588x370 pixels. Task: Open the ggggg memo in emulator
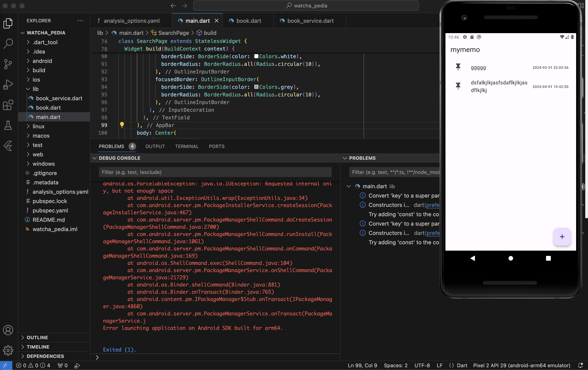pyautogui.click(x=511, y=67)
